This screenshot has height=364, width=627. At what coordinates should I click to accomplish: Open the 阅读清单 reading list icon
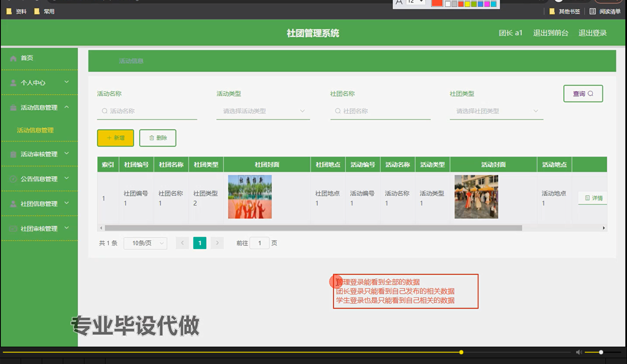point(593,11)
